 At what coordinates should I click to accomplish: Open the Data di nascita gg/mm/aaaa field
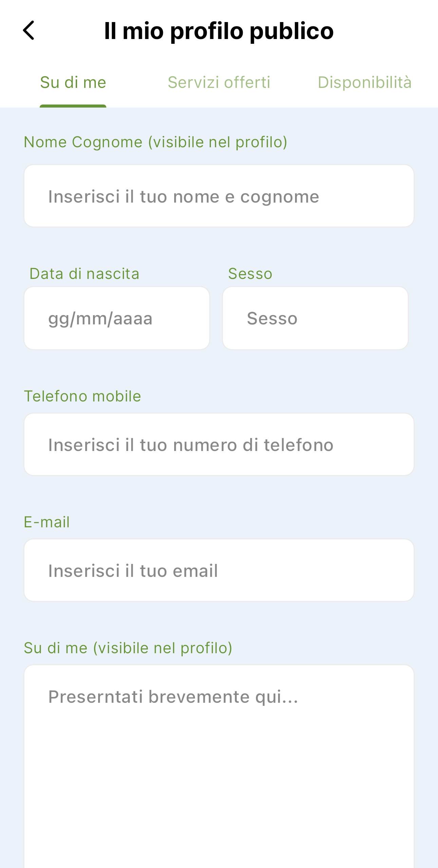click(117, 318)
